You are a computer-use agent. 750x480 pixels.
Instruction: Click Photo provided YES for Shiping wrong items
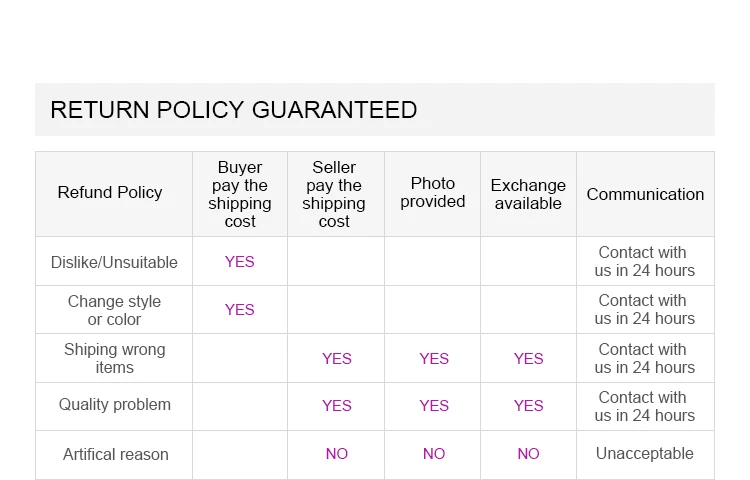point(434,358)
